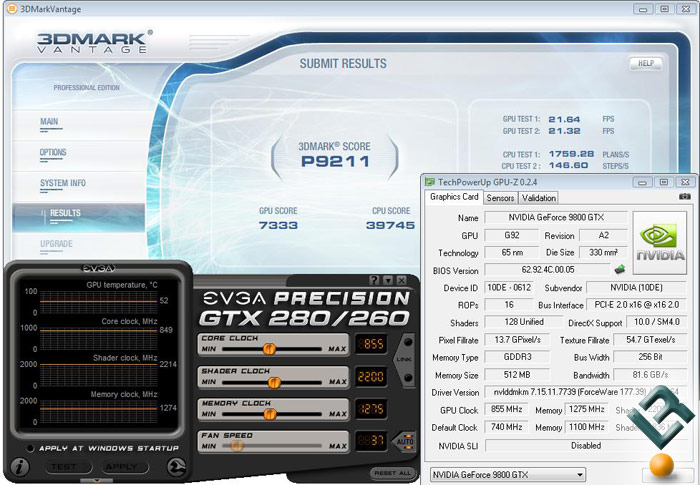Click GPU-Z BIOS save chip icon

pyautogui.click(x=620, y=269)
